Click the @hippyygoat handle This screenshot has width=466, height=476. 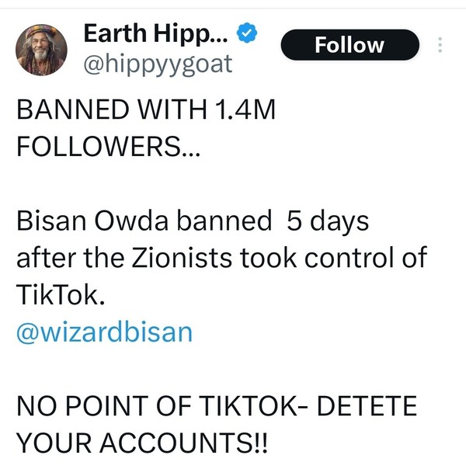coord(157,63)
